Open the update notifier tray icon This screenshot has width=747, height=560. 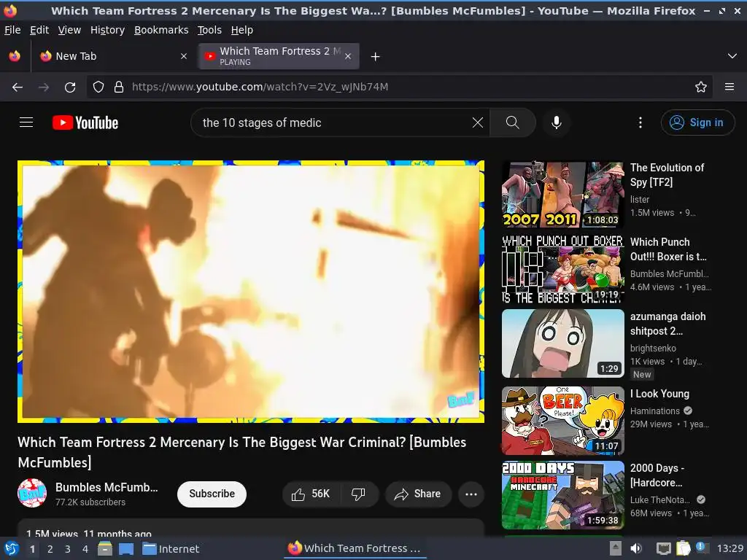coord(700,548)
